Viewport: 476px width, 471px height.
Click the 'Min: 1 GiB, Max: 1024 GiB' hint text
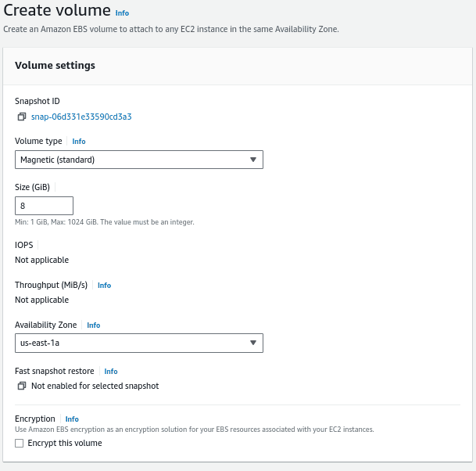click(105, 222)
